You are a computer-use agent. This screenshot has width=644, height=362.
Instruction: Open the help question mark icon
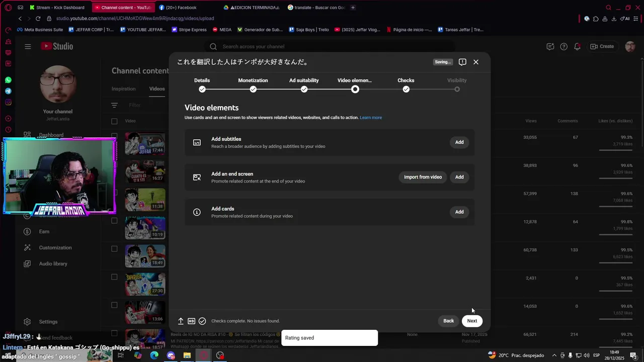coord(563,46)
